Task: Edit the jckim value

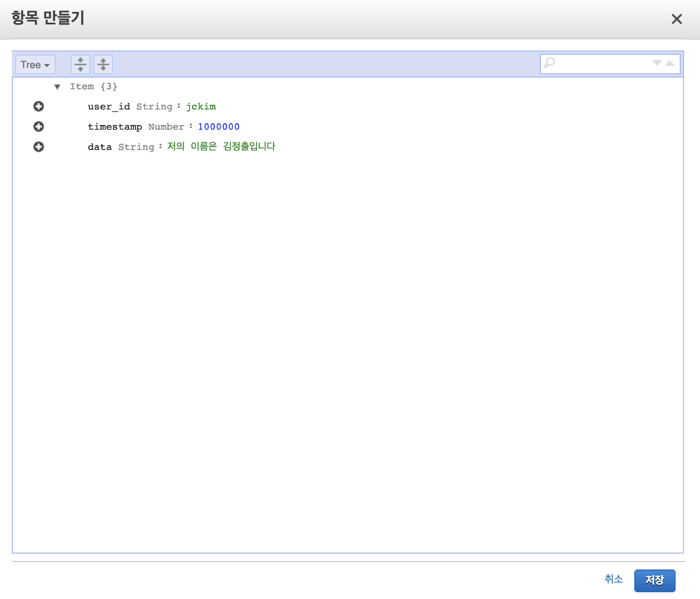Action: point(201,107)
